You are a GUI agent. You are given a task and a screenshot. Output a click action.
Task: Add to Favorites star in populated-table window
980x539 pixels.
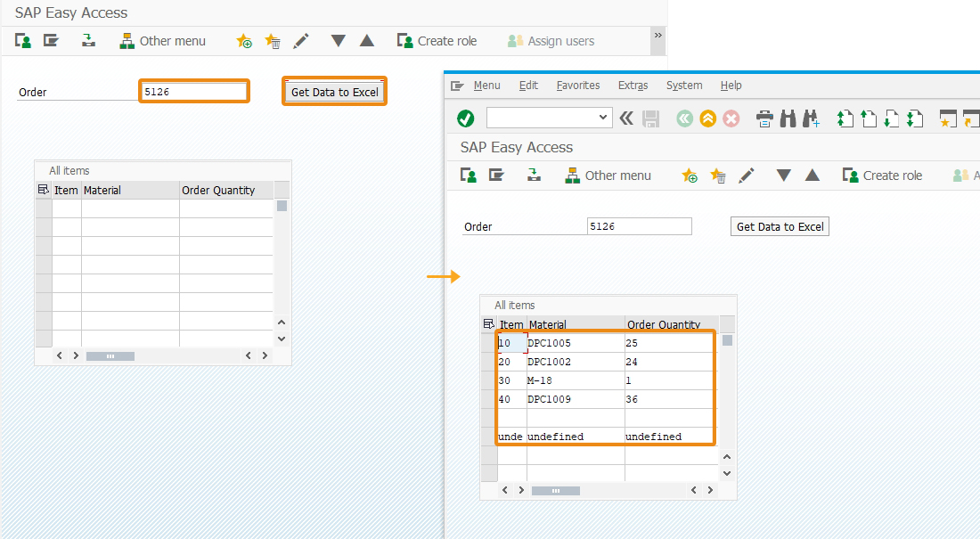(x=689, y=176)
